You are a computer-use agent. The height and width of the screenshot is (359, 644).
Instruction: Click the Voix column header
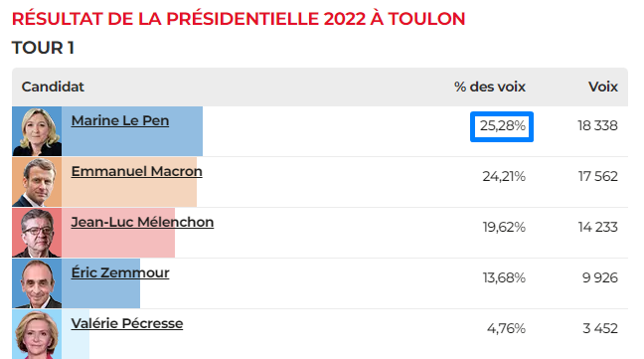pyautogui.click(x=603, y=88)
